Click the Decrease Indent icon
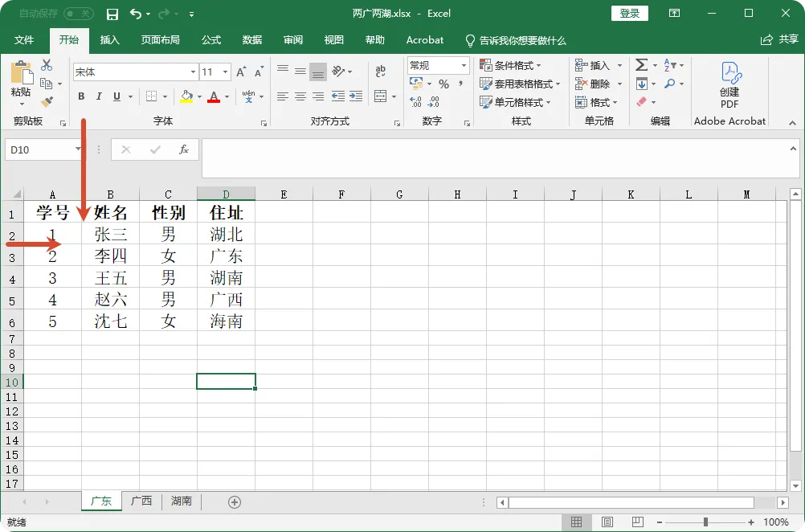 [x=337, y=96]
